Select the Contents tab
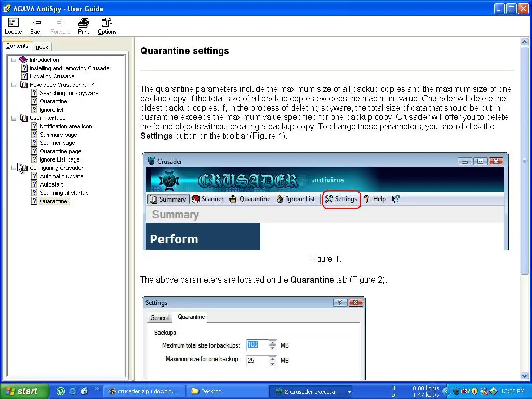Screen dimensions: 532x399 click(x=17, y=46)
